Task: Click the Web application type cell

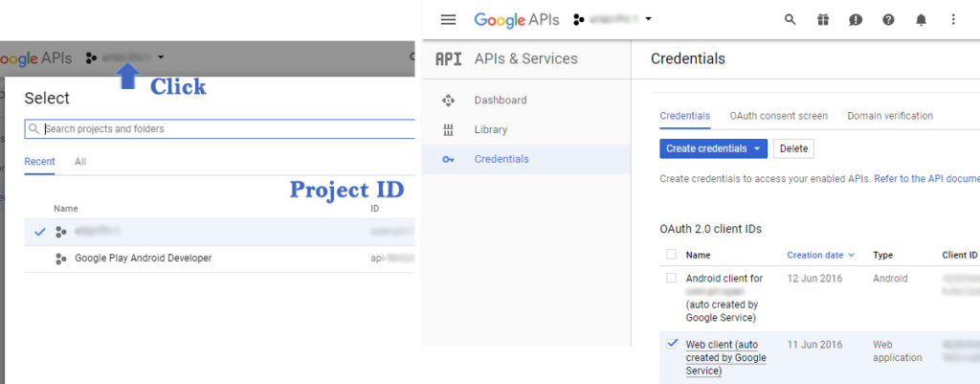Action: (898, 350)
